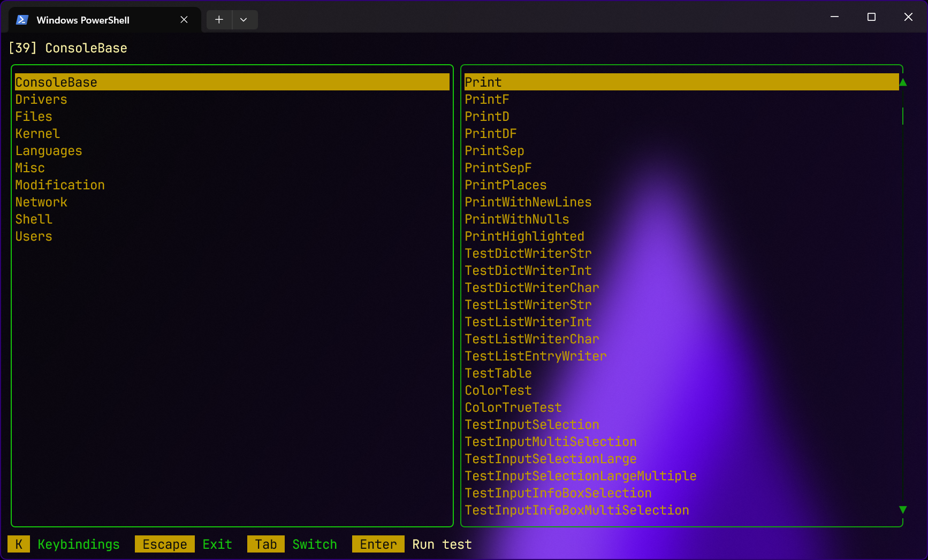The image size is (928, 560).
Task: Click the Escape key hint
Action: click(165, 544)
